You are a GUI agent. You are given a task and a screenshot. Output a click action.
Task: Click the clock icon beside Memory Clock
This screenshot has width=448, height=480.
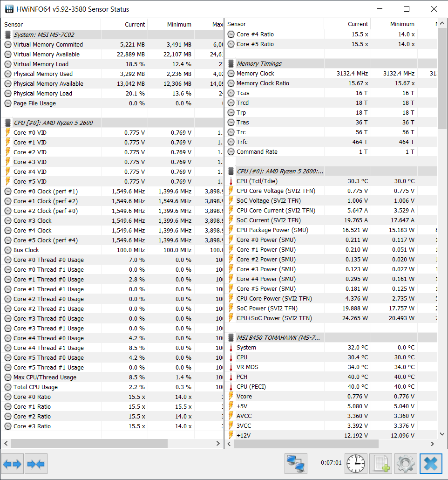click(231, 74)
